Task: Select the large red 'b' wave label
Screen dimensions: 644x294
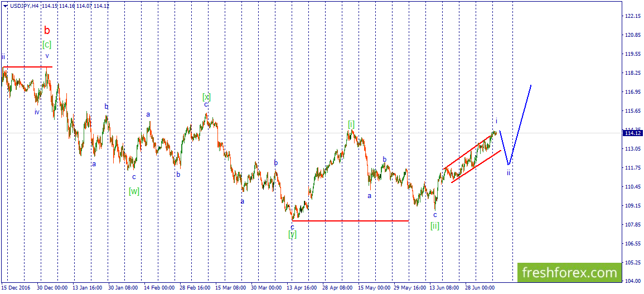Action: (x=47, y=30)
